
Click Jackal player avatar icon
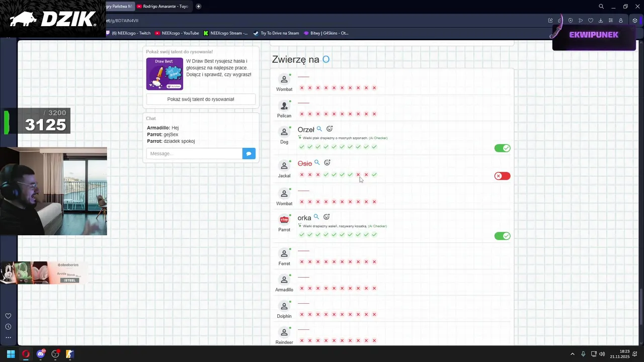pyautogui.click(x=284, y=165)
